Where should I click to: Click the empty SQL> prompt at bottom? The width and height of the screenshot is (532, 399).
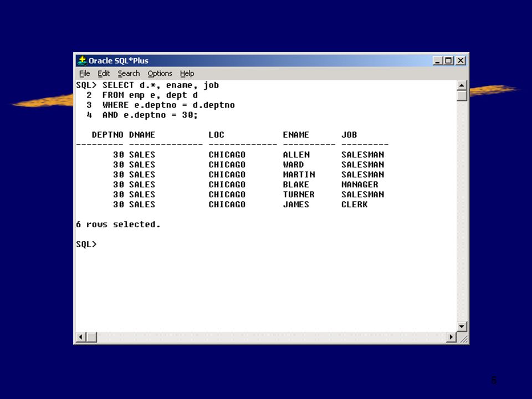[86, 244]
